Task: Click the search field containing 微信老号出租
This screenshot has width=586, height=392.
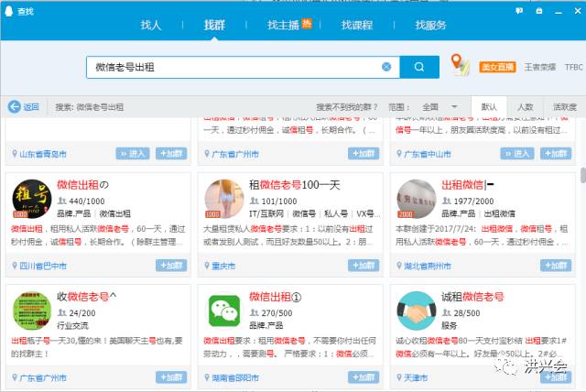Action: pyautogui.click(x=243, y=67)
